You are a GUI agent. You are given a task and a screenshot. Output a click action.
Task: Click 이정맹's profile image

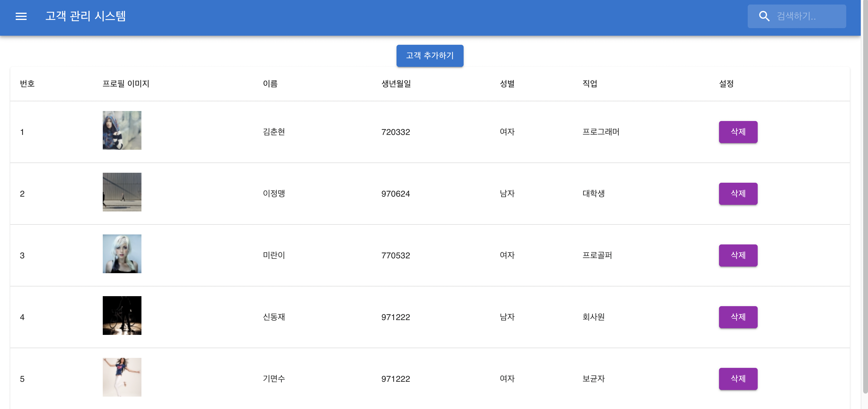pos(122,192)
